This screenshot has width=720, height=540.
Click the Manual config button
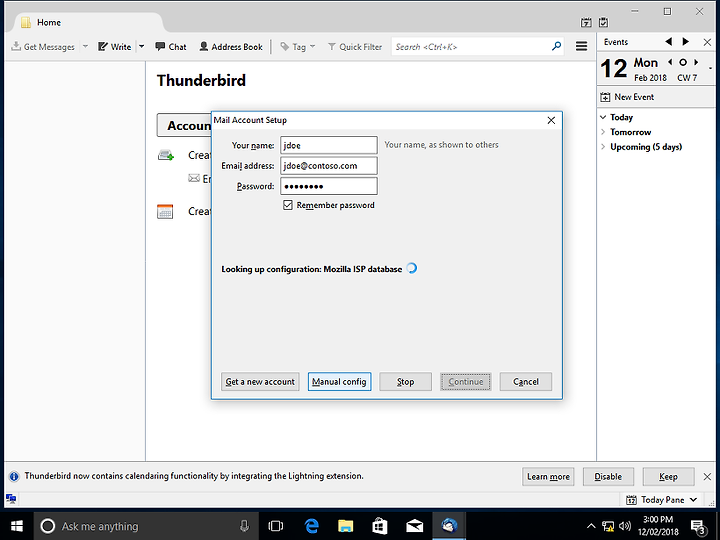[x=339, y=382]
